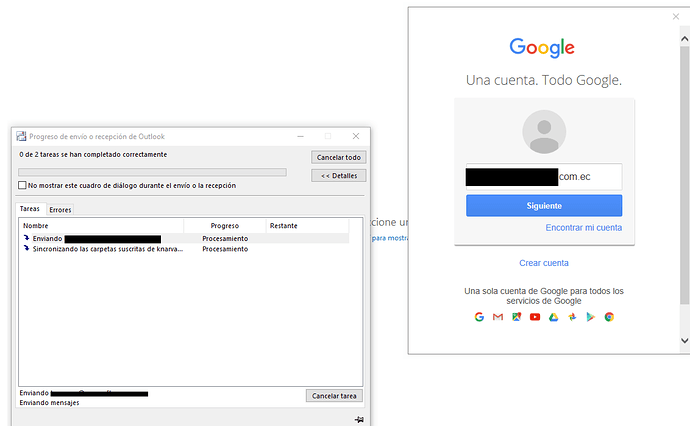
Task: Switch to the Tareas tab
Action: coord(29,209)
